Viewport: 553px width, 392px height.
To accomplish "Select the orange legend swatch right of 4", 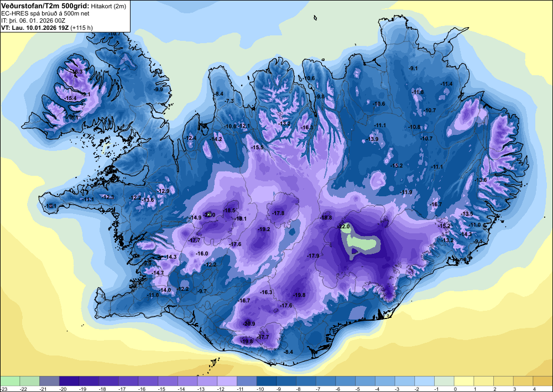I will point(543,381).
